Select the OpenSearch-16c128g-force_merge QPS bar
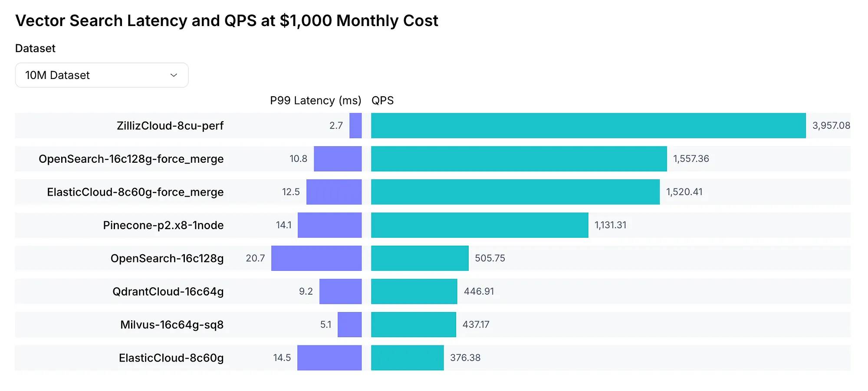 [x=519, y=159]
